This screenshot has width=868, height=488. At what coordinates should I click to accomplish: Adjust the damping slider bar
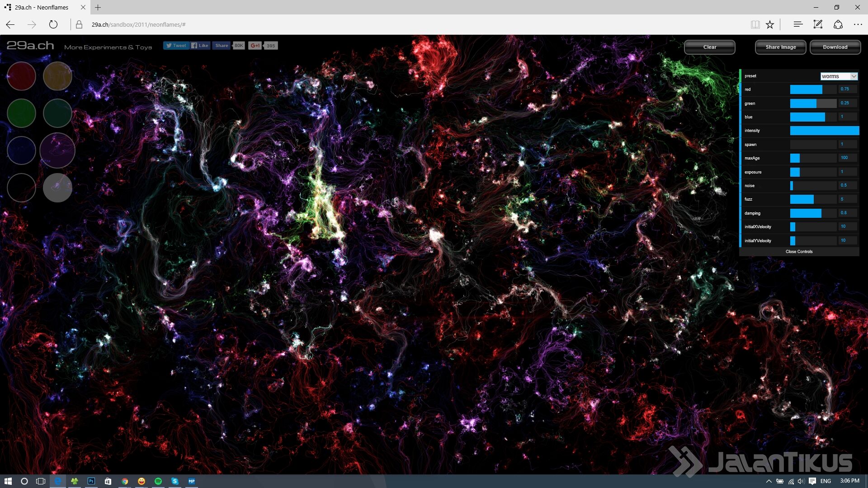pyautogui.click(x=813, y=213)
